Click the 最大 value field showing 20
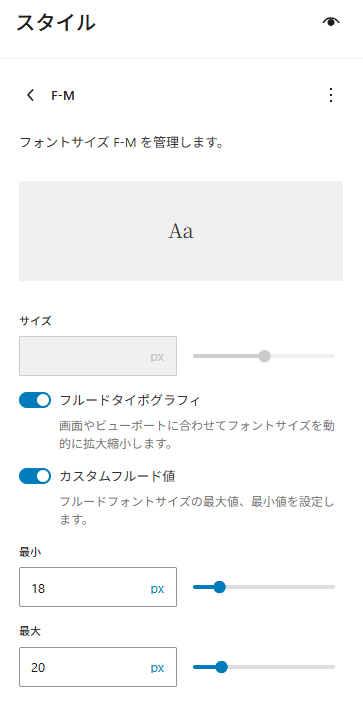This screenshot has height=710, width=363. point(98,667)
